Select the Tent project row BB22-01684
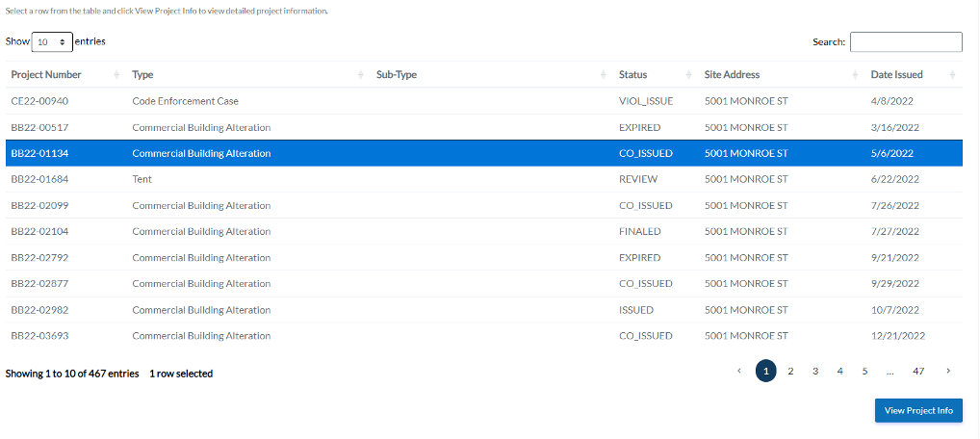 pyautogui.click(x=39, y=179)
